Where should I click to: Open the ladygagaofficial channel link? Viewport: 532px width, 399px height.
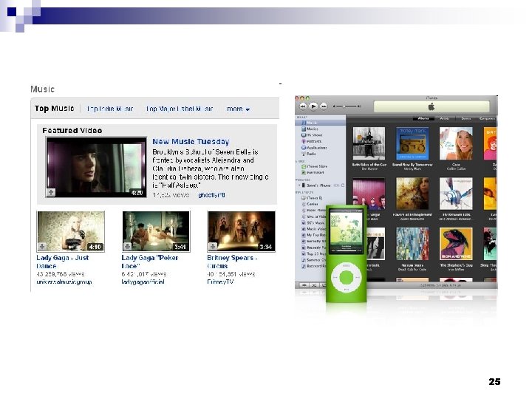tap(143, 282)
